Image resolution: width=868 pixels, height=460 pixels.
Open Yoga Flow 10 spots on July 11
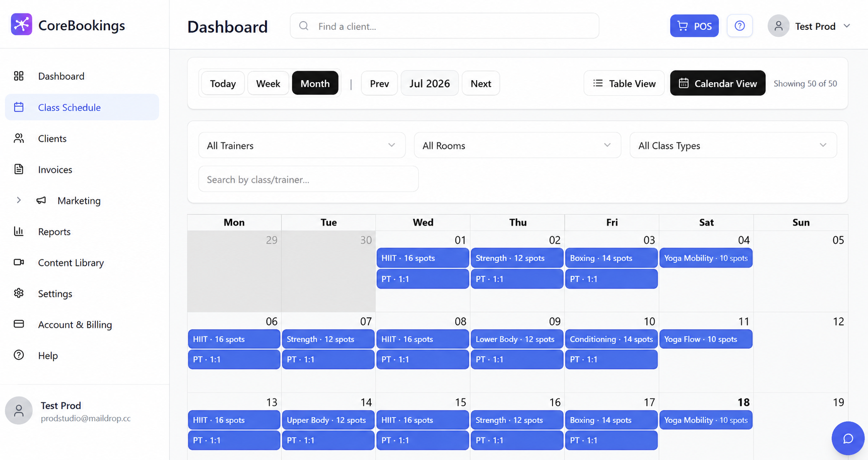click(706, 339)
